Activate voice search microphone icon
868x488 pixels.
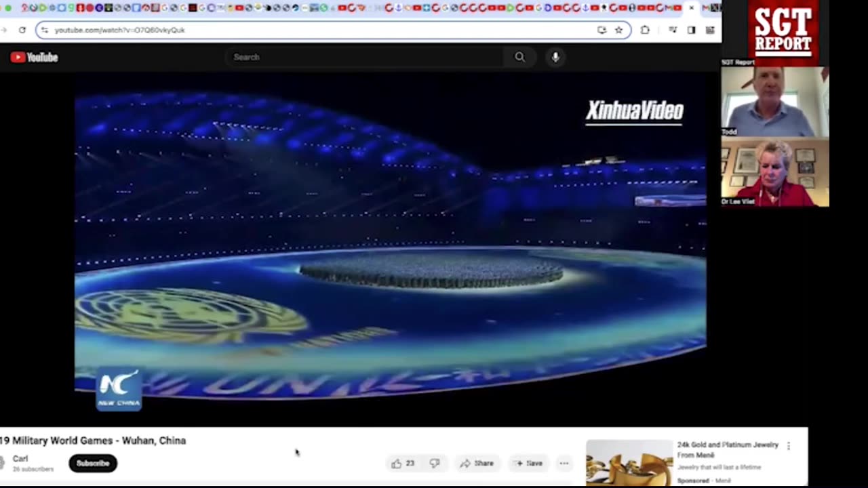pyautogui.click(x=555, y=58)
